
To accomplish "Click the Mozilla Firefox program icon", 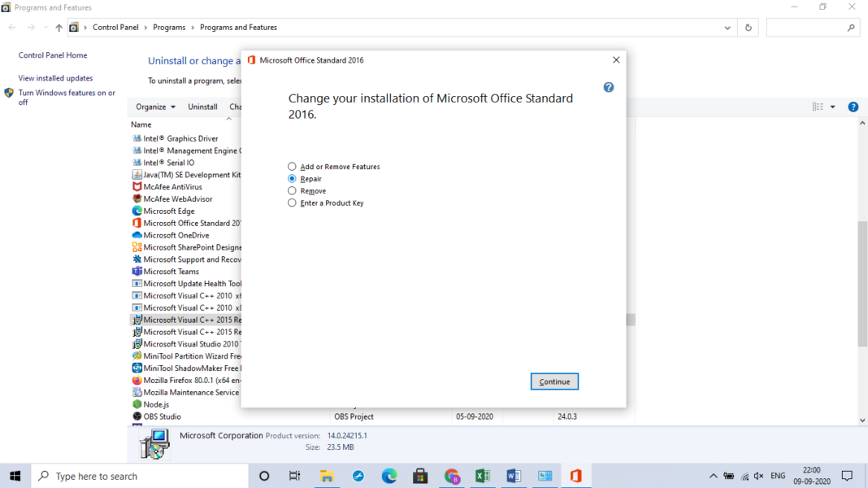I will (137, 380).
